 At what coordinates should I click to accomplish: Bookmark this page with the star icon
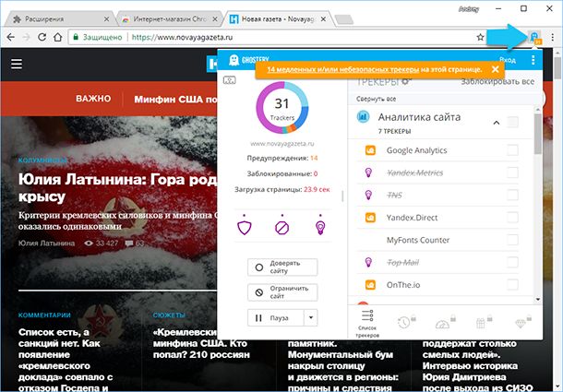point(481,38)
